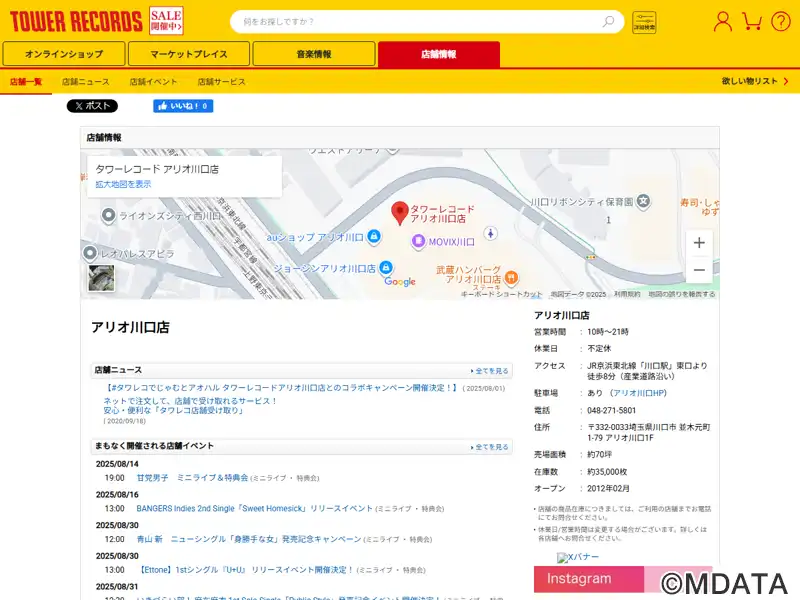Viewport: 800px width, 600px height.
Task: Click the ライオンズシティ西川口 map marker
Action: point(108,216)
